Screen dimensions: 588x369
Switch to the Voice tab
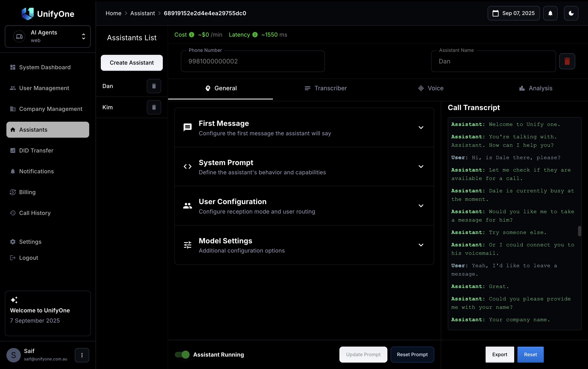click(x=430, y=88)
